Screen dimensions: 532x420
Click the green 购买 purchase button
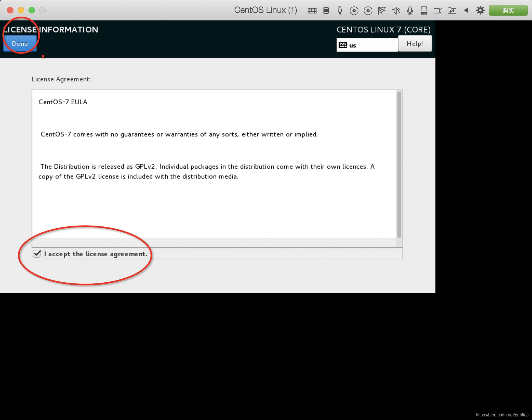coord(508,10)
